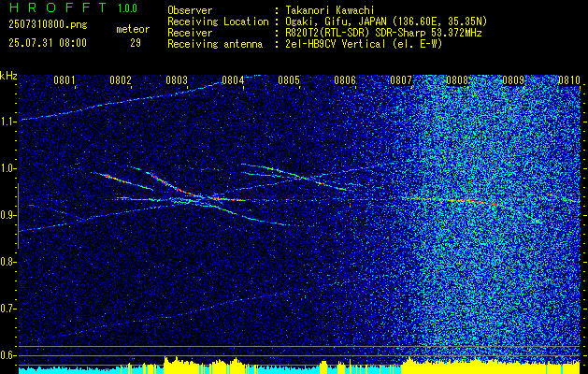
Task: Click the receiver R820T2(RTL-SDR) text
Action: [383, 33]
